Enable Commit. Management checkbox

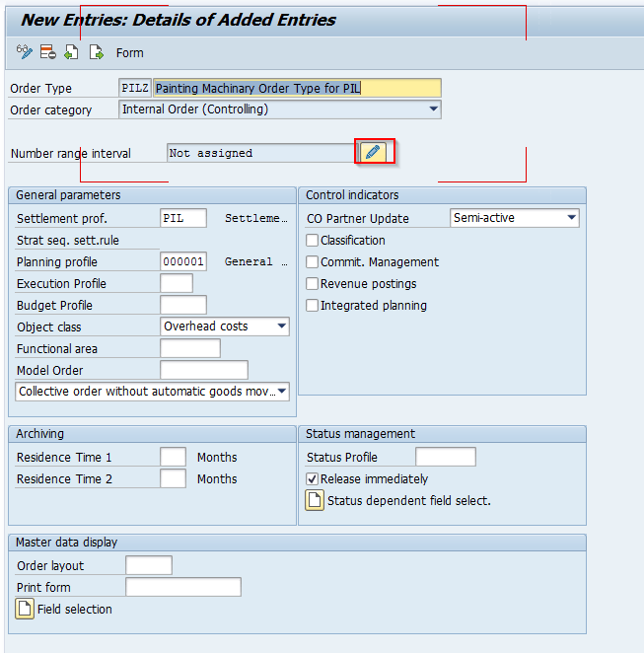[x=312, y=262]
